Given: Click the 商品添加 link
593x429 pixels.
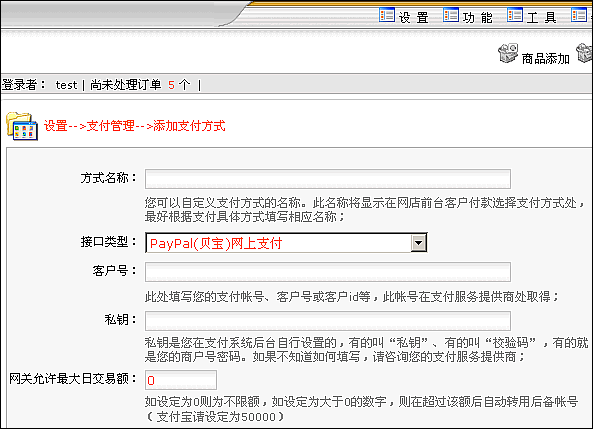Looking at the screenshot, I should pyautogui.click(x=546, y=59).
